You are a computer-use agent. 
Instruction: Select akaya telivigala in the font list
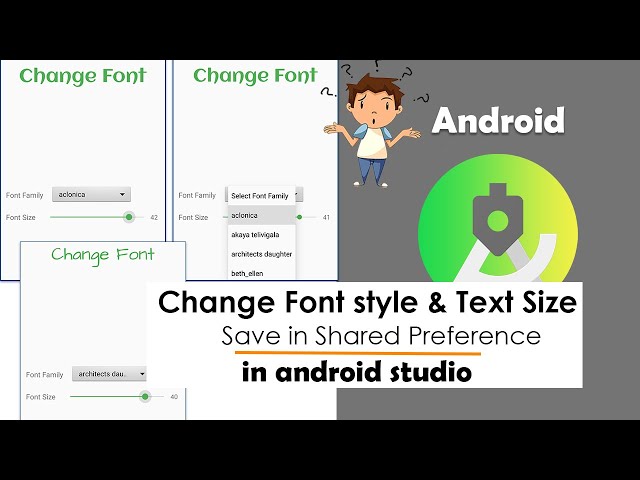click(x=261, y=235)
